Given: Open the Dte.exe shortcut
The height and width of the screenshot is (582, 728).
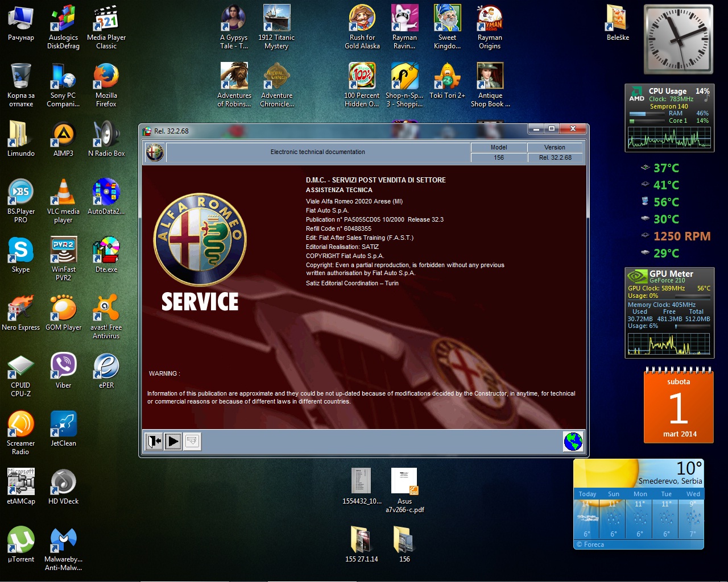Looking at the screenshot, I should pos(106,255).
